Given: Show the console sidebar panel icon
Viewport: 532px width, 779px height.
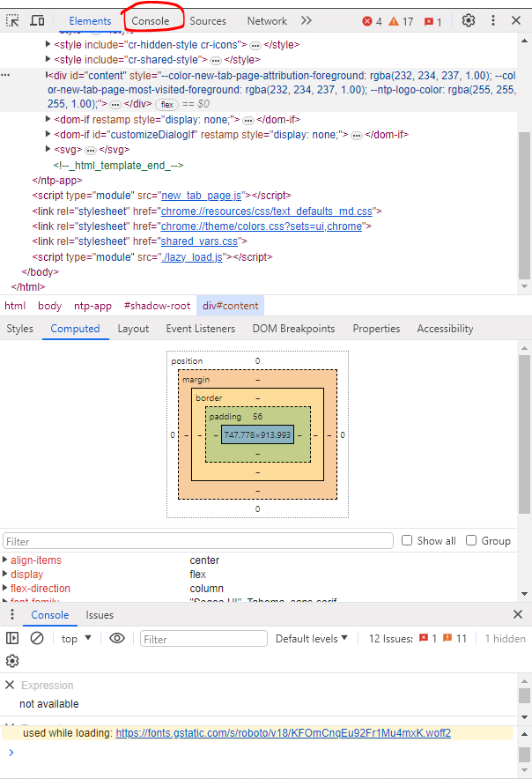Looking at the screenshot, I should (12, 638).
